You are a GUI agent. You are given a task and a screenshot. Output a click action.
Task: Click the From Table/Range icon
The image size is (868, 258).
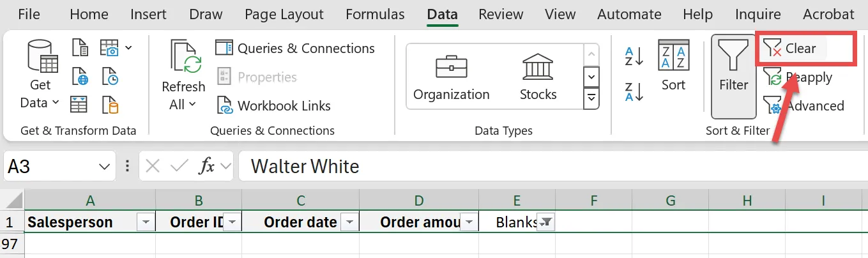pyautogui.click(x=80, y=104)
